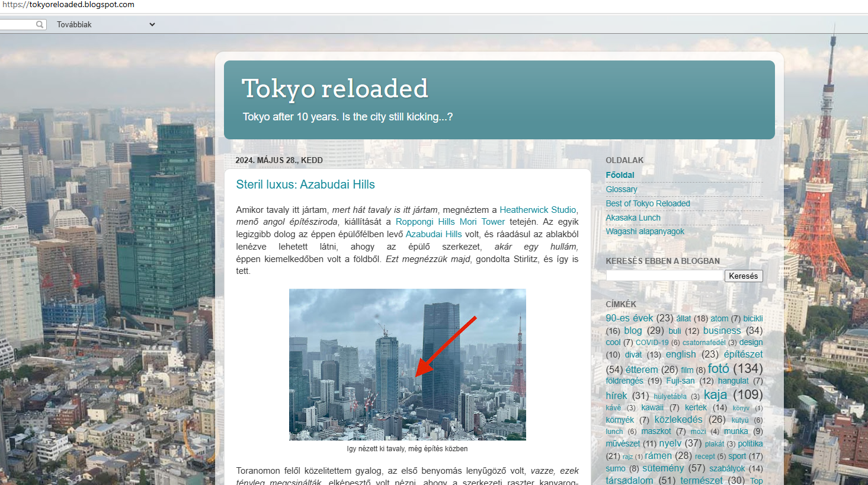Select the maszkot tag
The height and width of the screenshot is (485, 868).
coord(656,431)
